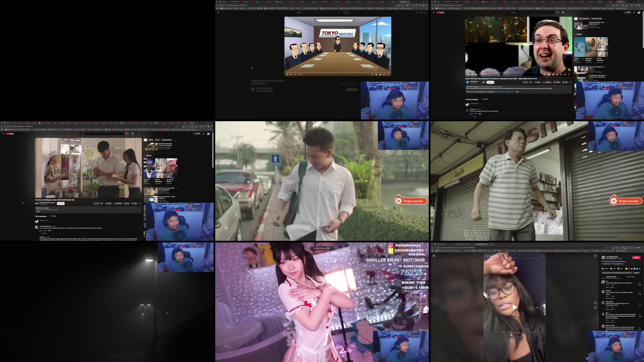Image resolution: width=644 pixels, height=362 pixels.
Task: Click Save under 'Try not cry challenge' video
Action: coord(135,203)
